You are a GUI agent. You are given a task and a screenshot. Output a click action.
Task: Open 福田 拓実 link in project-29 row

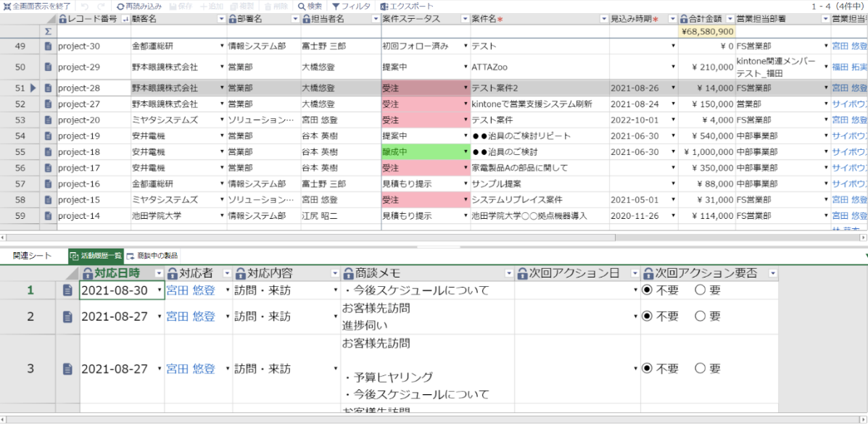point(848,67)
